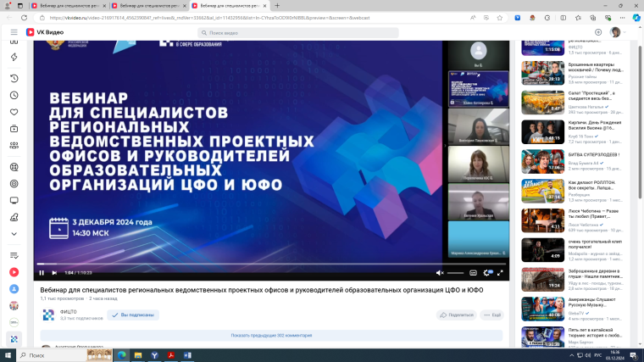Toggle subtitles in the video player
Viewport: 644px width, 362px height.
tap(473, 273)
